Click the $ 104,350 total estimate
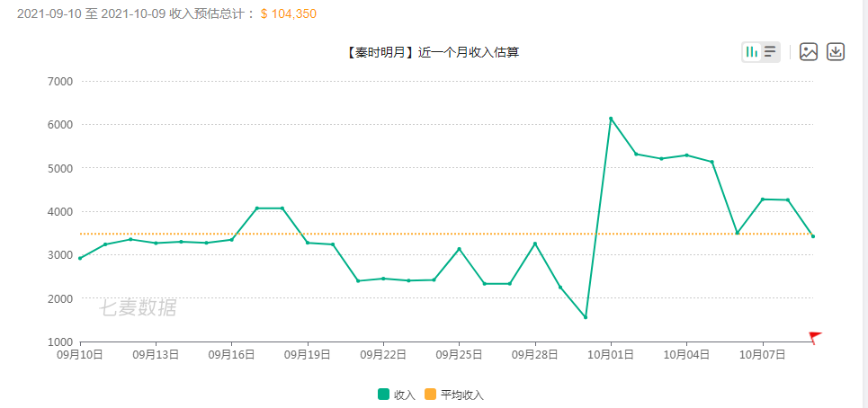 [289, 13]
